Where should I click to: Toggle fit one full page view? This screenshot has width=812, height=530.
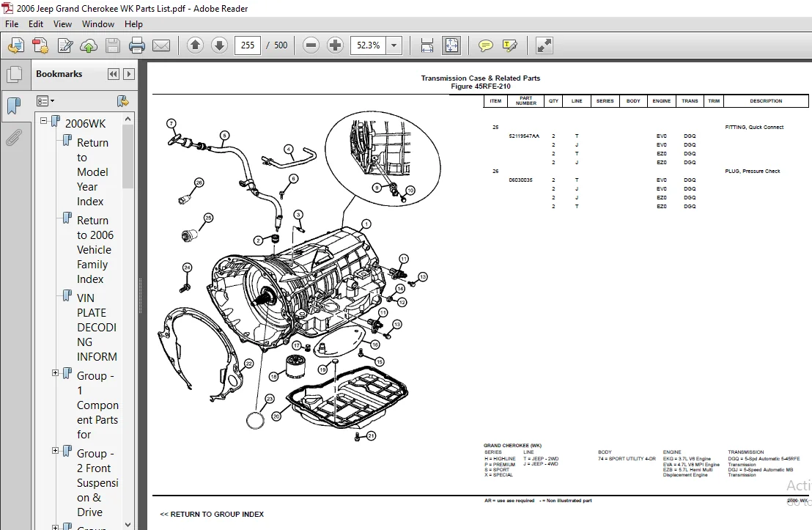(x=451, y=45)
